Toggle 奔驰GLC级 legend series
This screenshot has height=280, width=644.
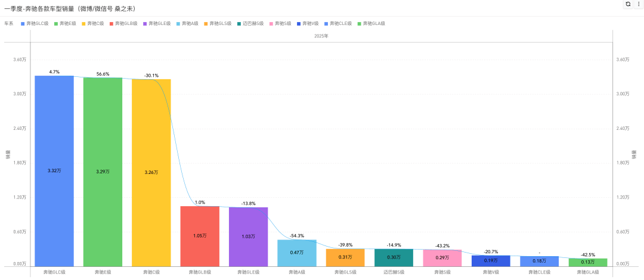pos(35,24)
